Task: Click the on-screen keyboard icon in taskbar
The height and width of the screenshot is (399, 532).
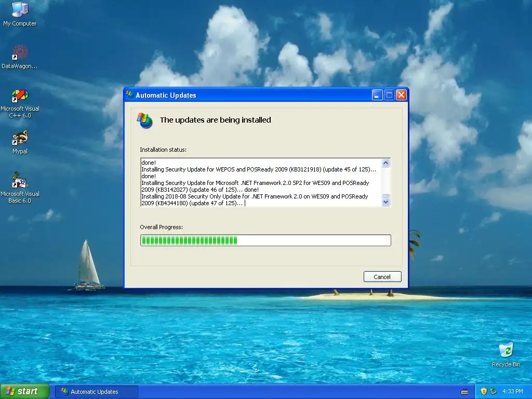Action: pos(464,392)
